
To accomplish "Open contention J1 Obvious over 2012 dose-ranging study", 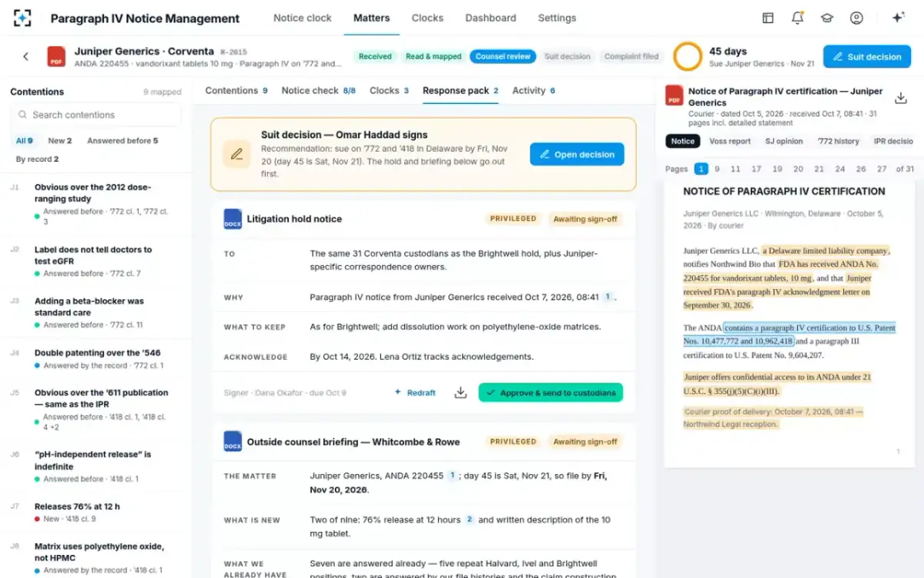I will click(95, 204).
